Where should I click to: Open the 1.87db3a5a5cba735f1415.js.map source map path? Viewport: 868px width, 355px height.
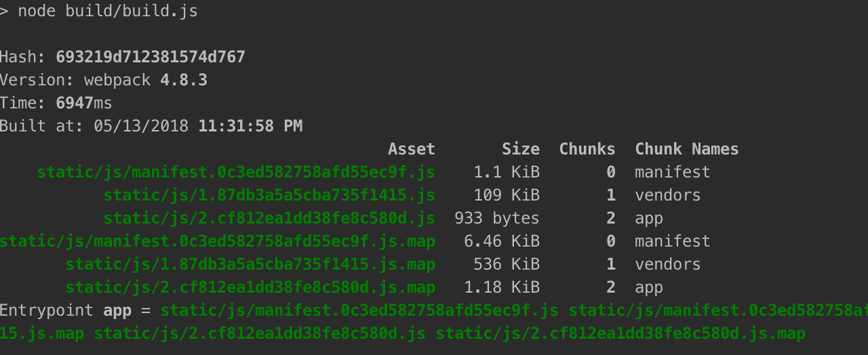pos(250,264)
